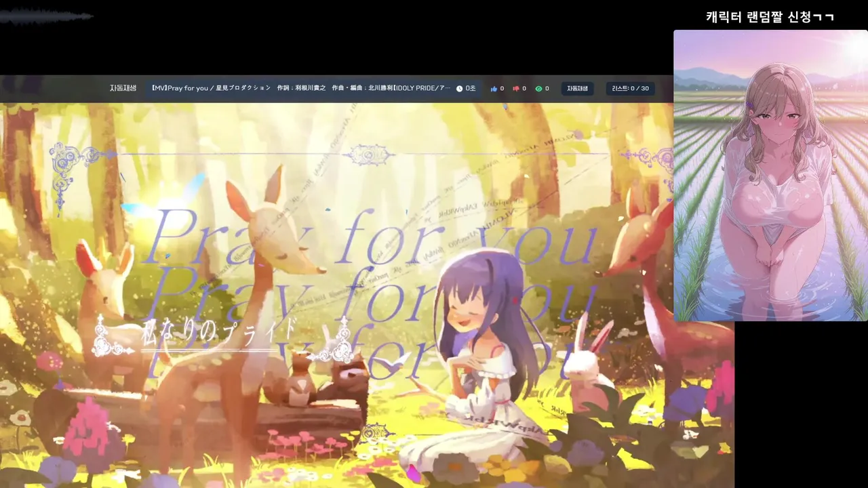This screenshot has height=488, width=868.
Task: Click the 자동재생 button next to the list counter
Action: click(x=577, y=89)
